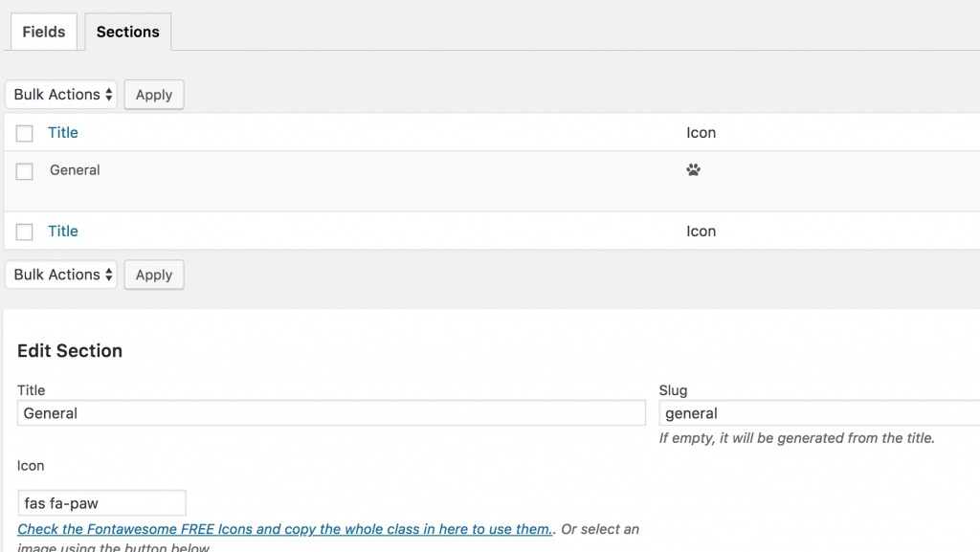Click the paw icon in General row
This screenshot has height=552, width=980.
tap(693, 170)
